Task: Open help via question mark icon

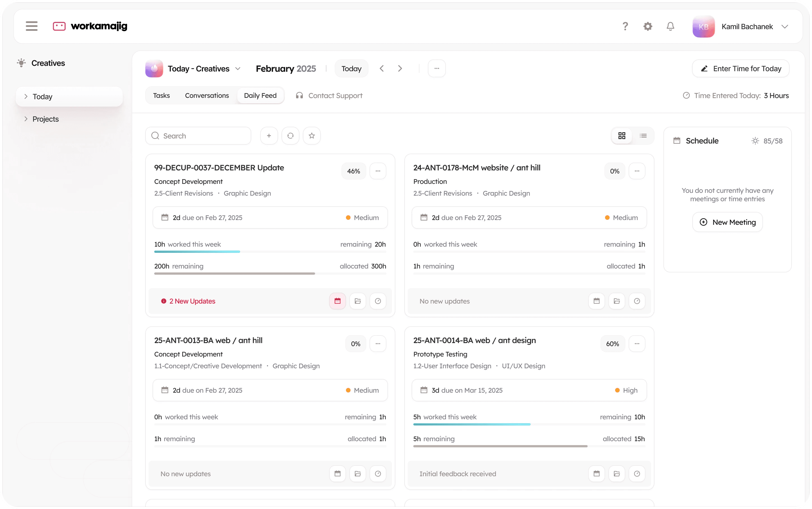Action: [625, 26]
